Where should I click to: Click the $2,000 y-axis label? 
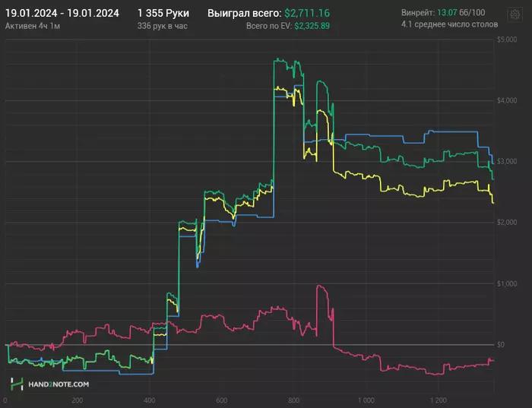pyautogui.click(x=507, y=223)
